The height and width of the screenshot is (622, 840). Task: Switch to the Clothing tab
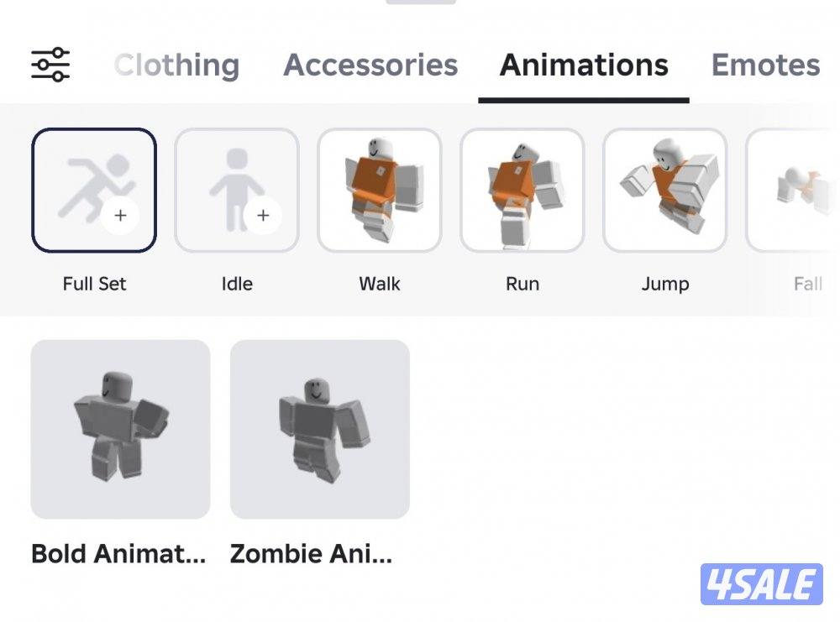pos(176,65)
